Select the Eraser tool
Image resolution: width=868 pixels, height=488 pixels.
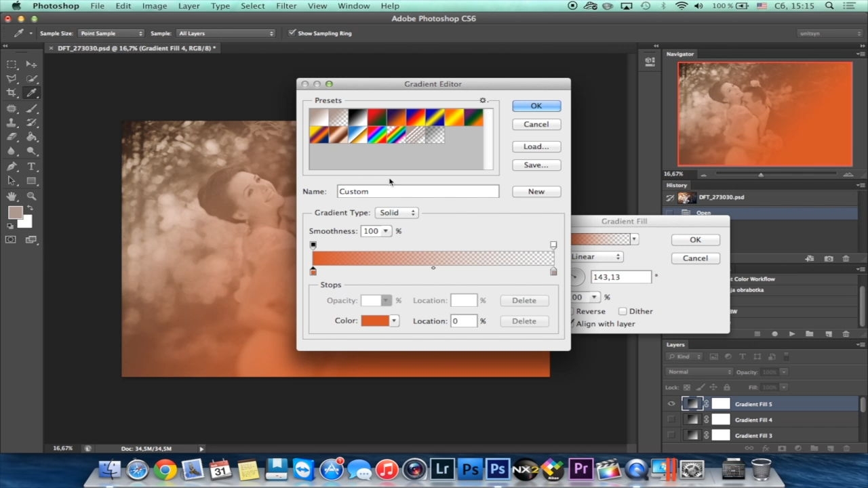point(12,137)
